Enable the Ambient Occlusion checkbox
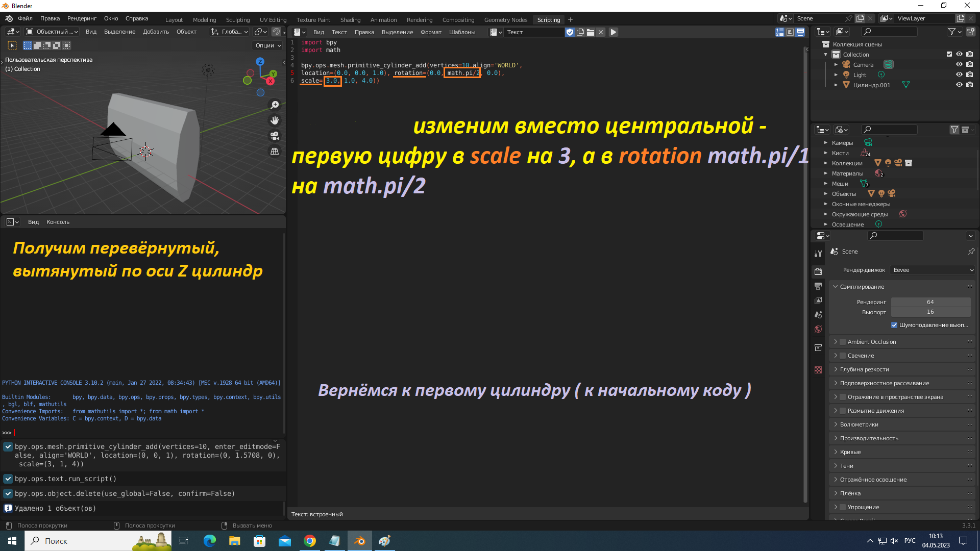This screenshot has height=551, width=980. pos(843,342)
